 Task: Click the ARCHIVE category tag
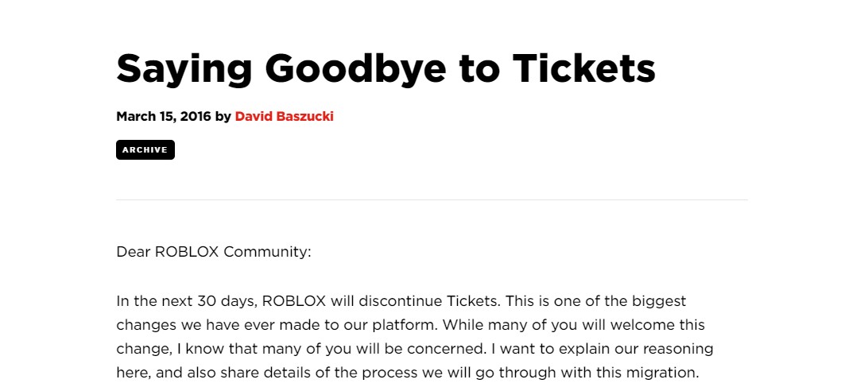point(145,150)
